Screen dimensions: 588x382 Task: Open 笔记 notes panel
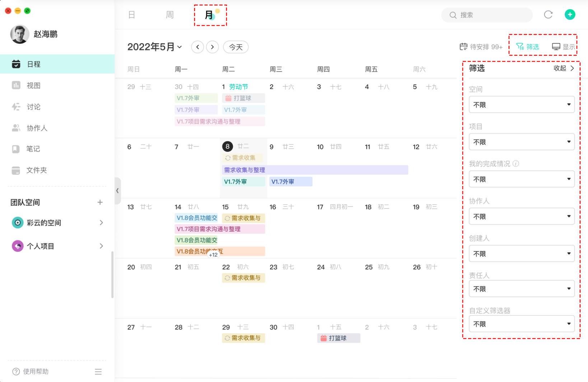33,149
